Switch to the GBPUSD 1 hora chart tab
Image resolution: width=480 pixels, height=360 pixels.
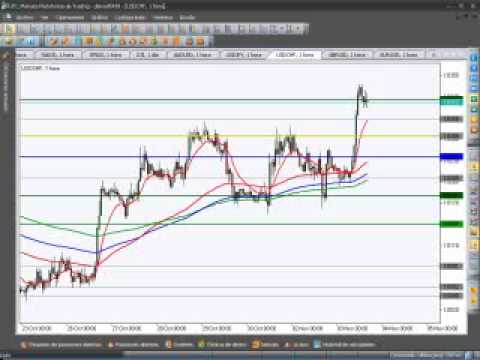pos(347,55)
